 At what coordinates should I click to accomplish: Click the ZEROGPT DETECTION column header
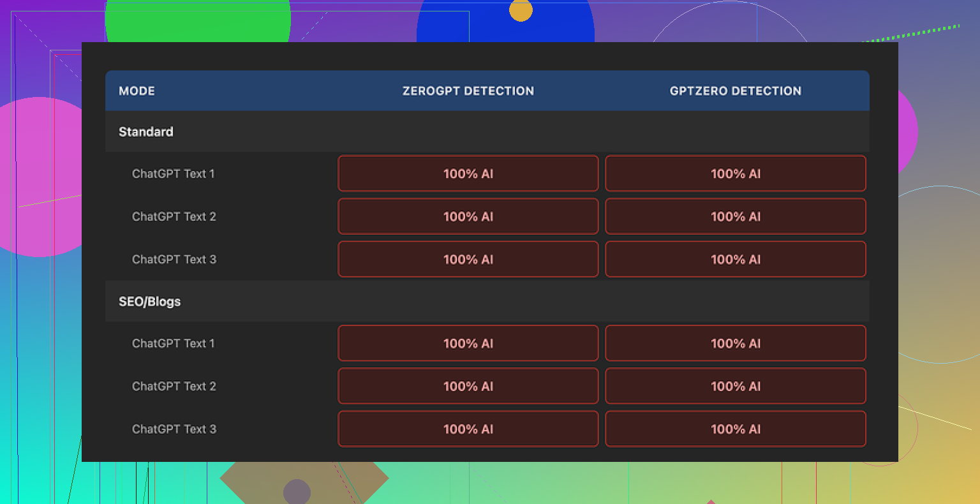(468, 91)
